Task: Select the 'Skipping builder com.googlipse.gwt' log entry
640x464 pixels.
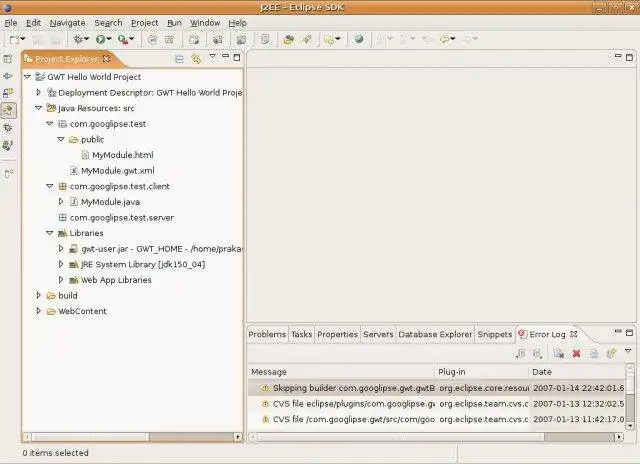Action: (436, 388)
